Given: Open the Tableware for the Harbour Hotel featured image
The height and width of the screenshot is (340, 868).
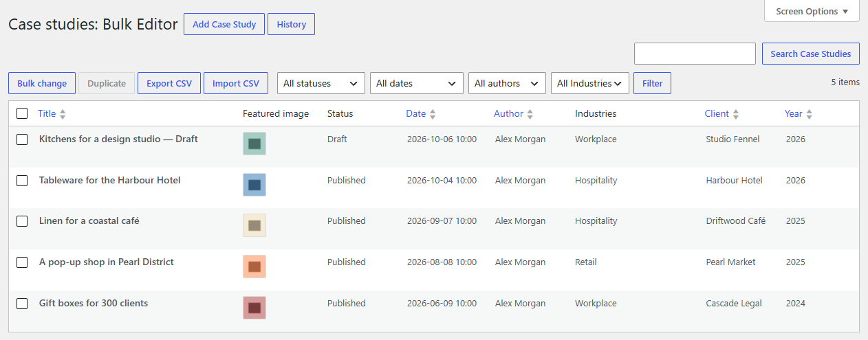Looking at the screenshot, I should (254, 185).
